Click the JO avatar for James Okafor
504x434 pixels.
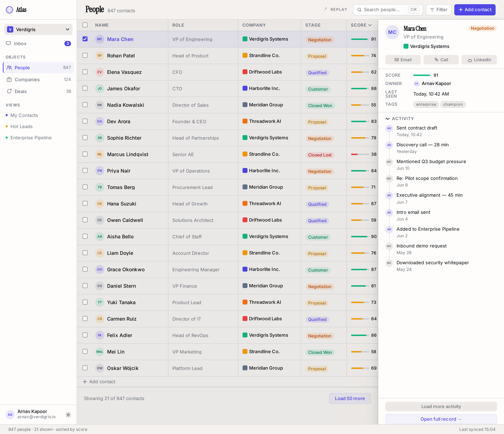pyautogui.click(x=100, y=89)
